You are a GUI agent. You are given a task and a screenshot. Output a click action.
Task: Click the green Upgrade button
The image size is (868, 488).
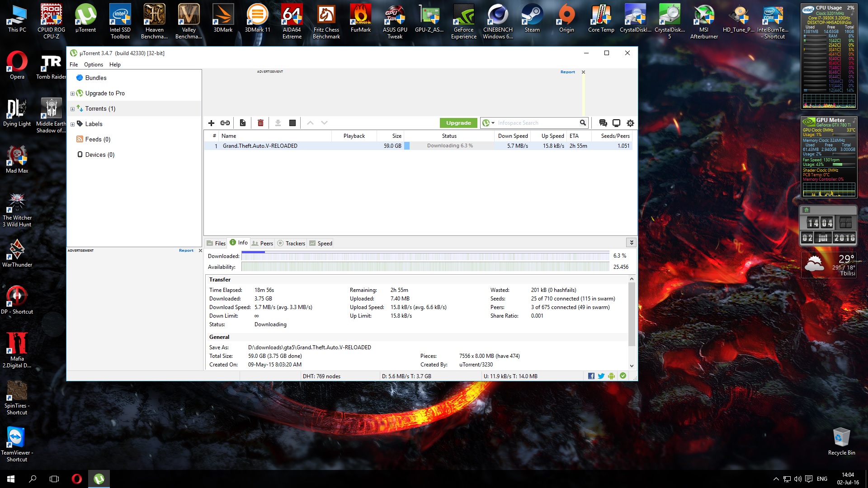pos(458,123)
